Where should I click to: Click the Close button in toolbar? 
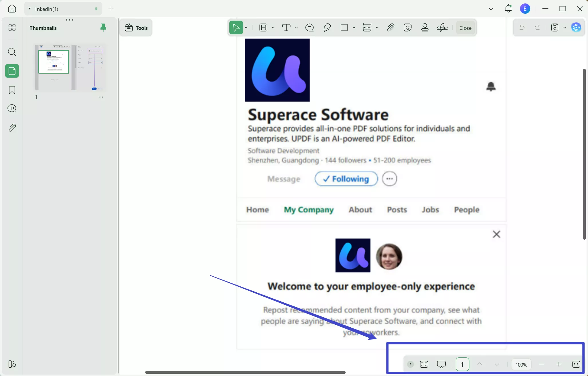465,28
